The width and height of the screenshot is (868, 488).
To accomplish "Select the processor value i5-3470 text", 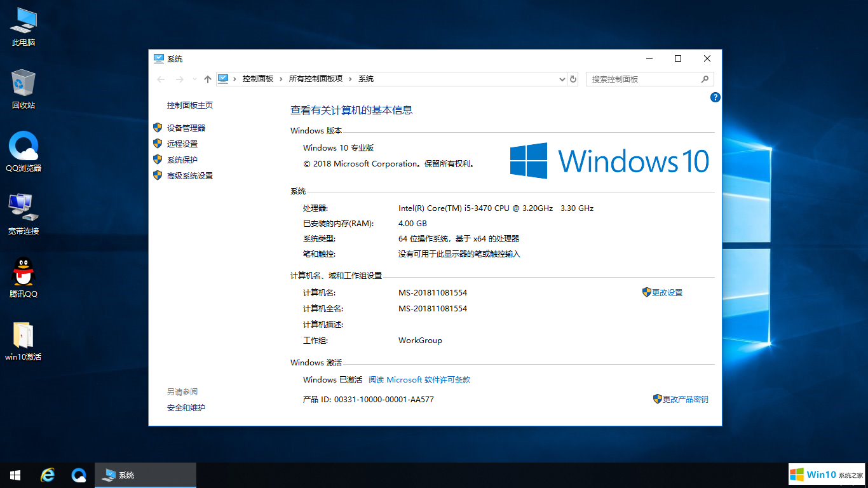I will tap(496, 208).
